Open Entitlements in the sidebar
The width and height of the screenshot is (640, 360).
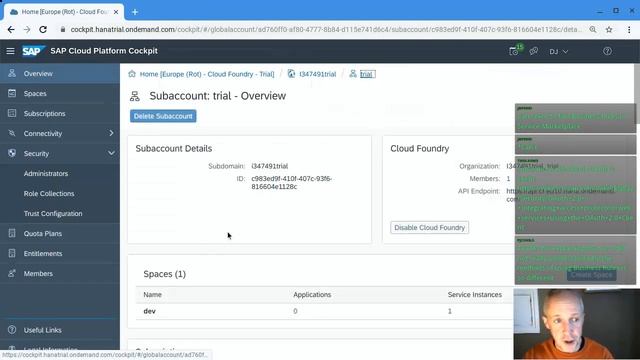pos(60,253)
